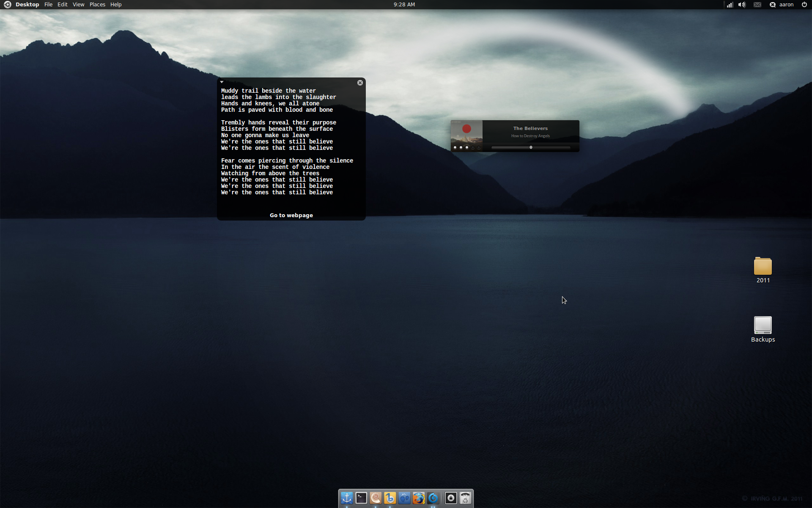Click the distributor logo in the top panel
The image size is (812, 508).
point(7,5)
